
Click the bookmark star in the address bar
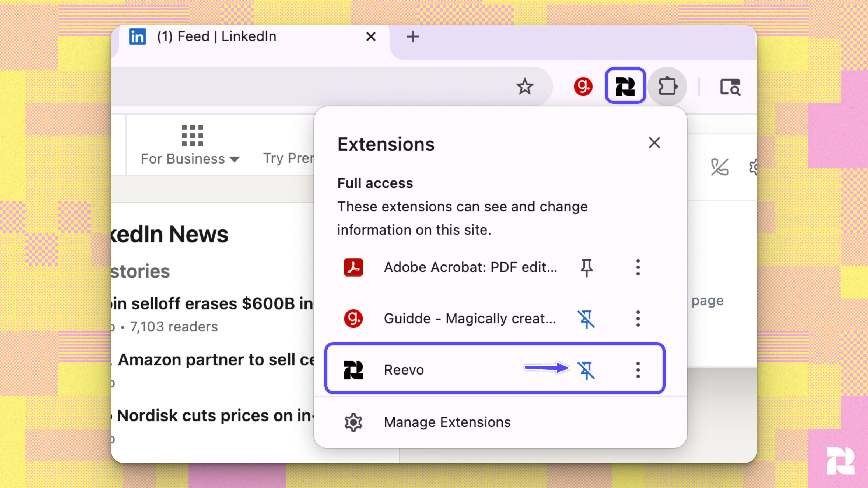[526, 87]
